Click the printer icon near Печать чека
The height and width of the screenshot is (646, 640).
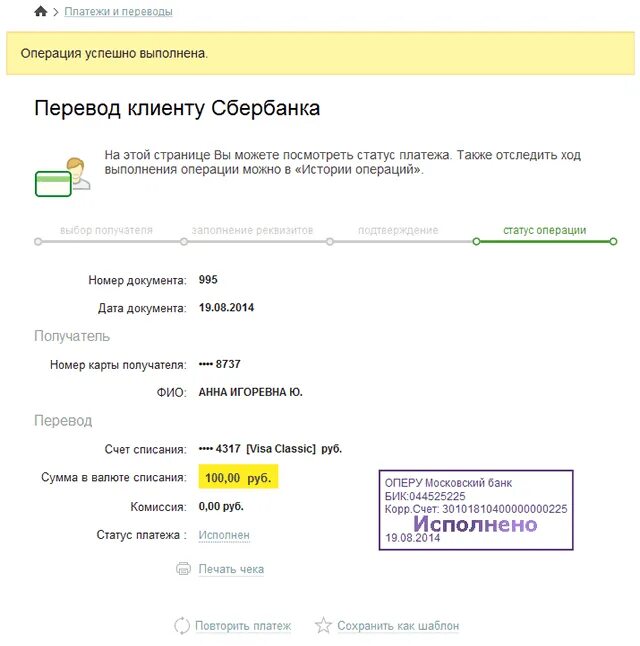(183, 568)
